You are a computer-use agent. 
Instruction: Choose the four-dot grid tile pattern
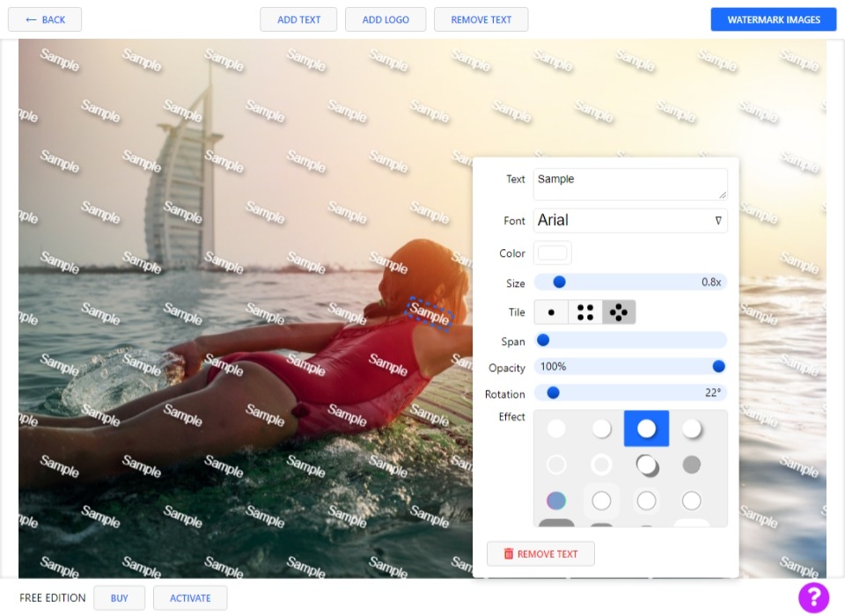coord(585,312)
